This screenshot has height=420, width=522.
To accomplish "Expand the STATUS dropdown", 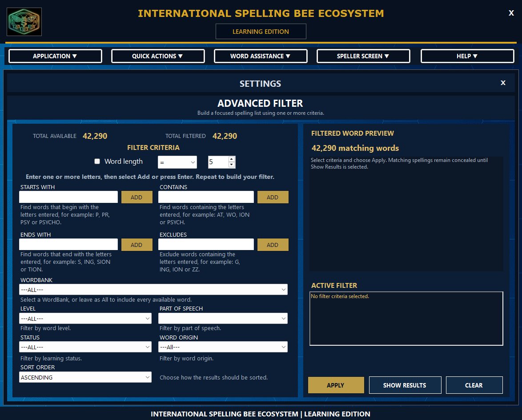I will coord(85,347).
